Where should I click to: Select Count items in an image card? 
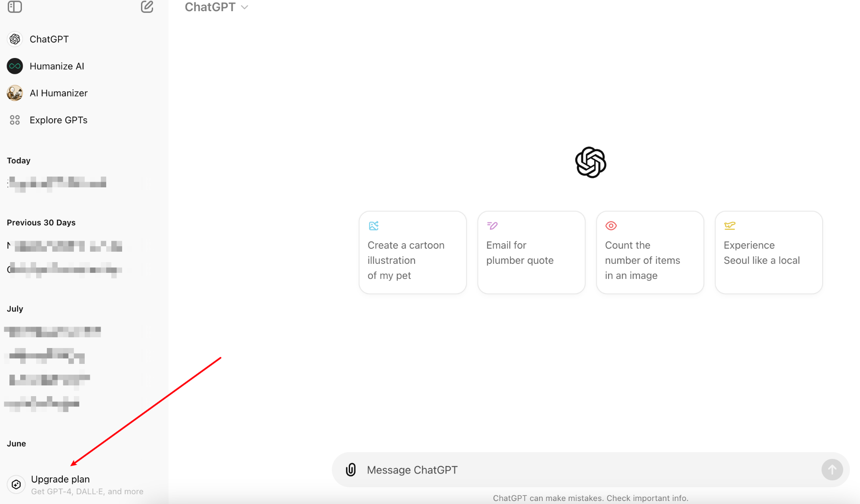tap(650, 252)
